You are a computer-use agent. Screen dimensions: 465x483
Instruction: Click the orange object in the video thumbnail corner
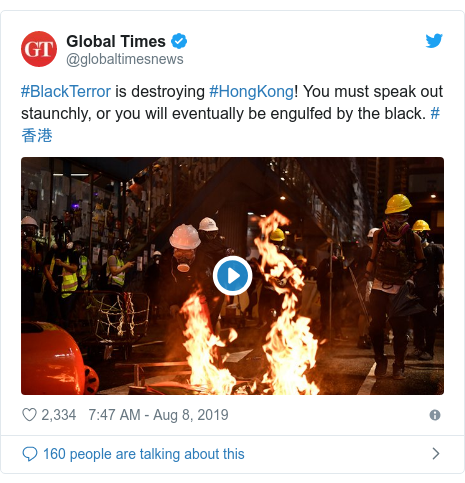(x=55, y=360)
